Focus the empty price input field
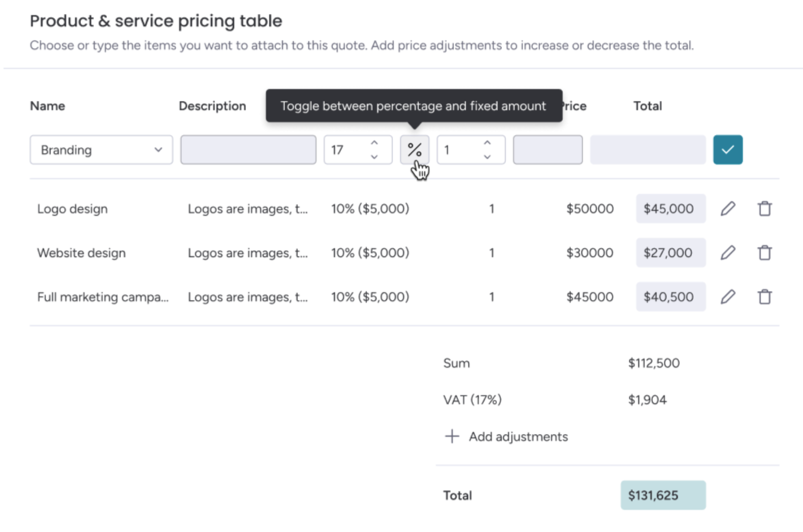The height and width of the screenshot is (532, 803). coord(547,149)
